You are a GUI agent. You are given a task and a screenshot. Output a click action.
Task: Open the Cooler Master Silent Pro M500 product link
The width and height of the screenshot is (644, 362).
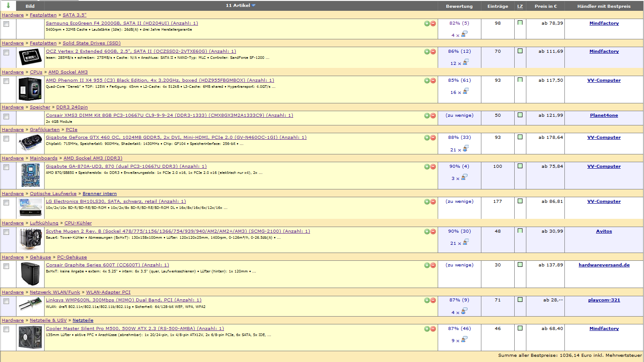tap(135, 329)
